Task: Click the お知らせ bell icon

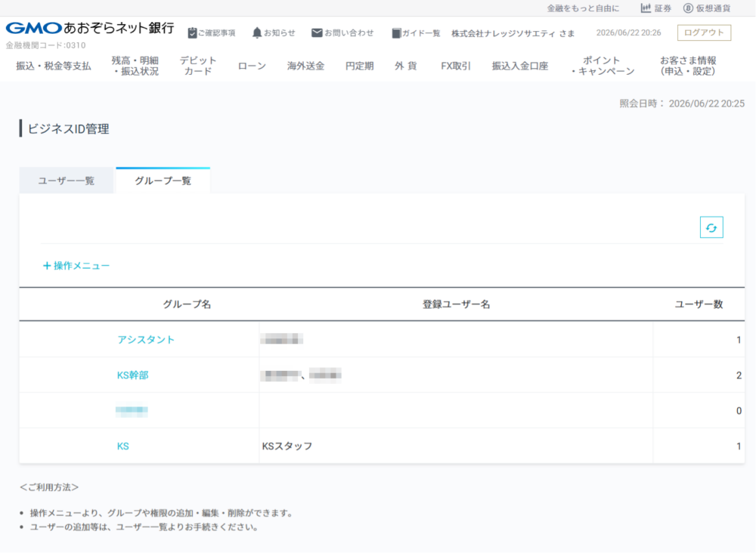Action: click(257, 32)
